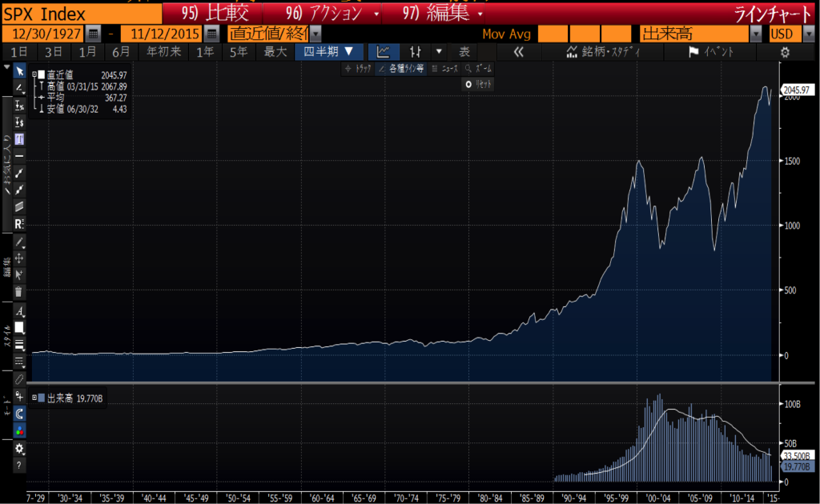
Task: Select the extended trend line tool
Action: coord(19,190)
